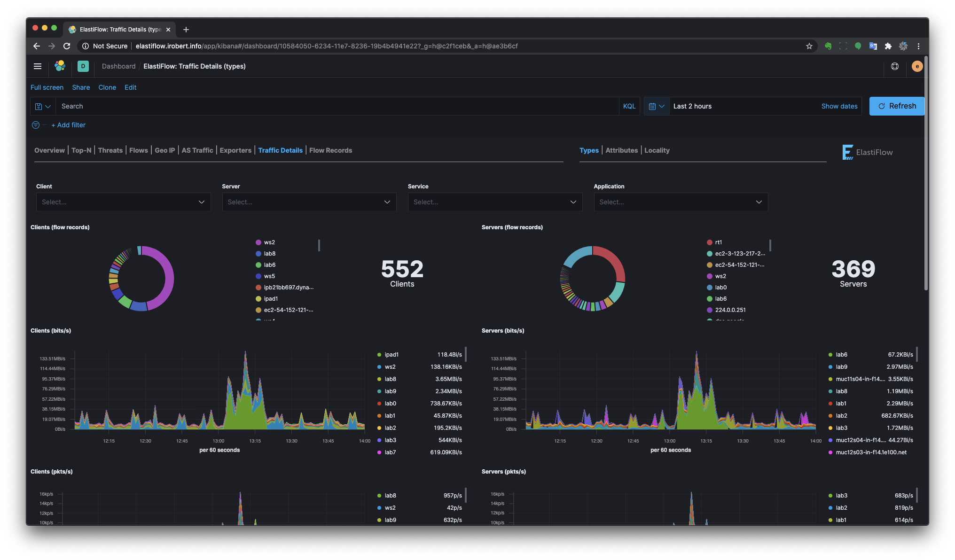Image resolution: width=955 pixels, height=560 pixels.
Task: Toggle rt1 in Servers flow records legend
Action: click(714, 242)
